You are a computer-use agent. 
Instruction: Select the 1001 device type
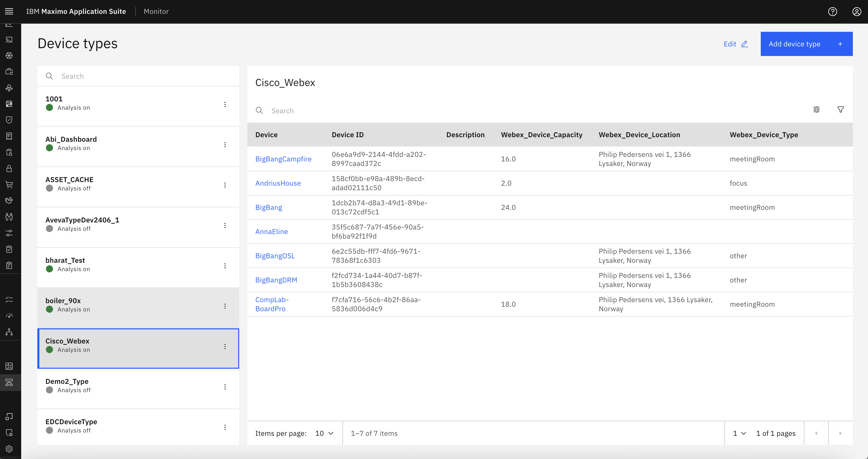pos(138,106)
